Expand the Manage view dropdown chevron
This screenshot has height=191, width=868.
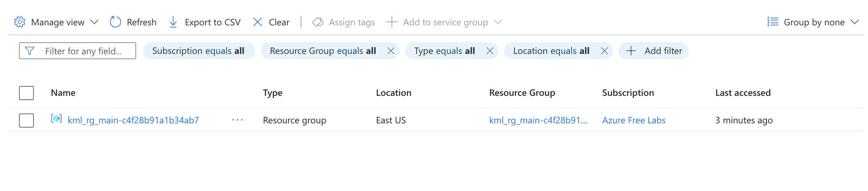[94, 22]
